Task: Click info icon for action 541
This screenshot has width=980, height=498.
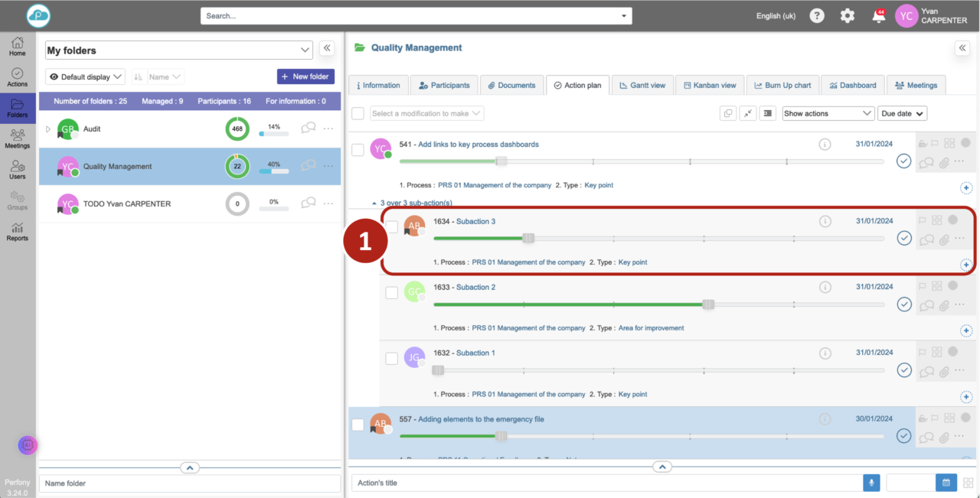Action: click(x=825, y=144)
